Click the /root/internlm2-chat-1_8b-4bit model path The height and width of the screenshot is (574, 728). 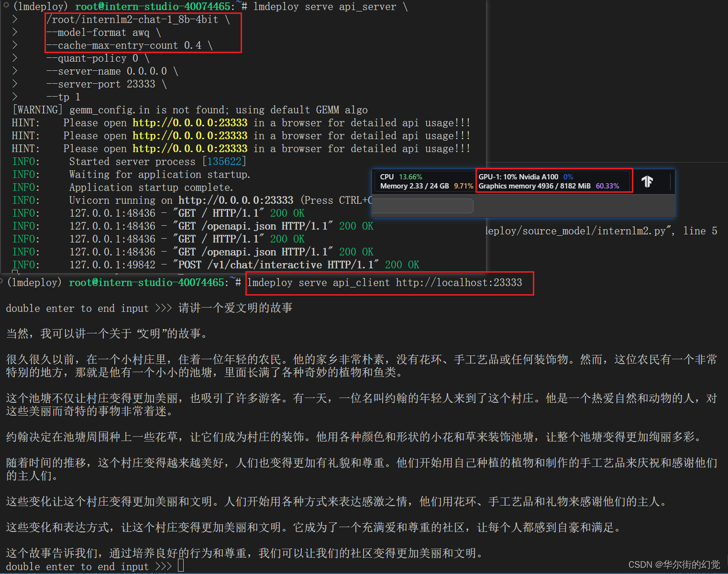[132, 20]
